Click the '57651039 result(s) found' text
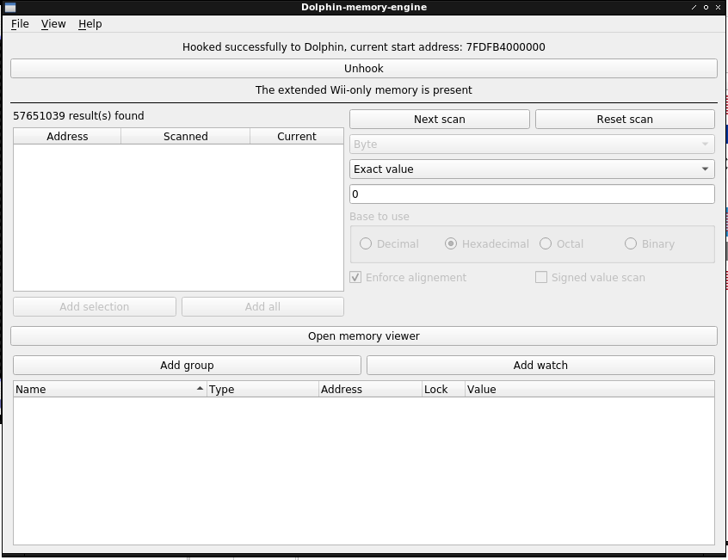728x560 pixels. pos(78,116)
